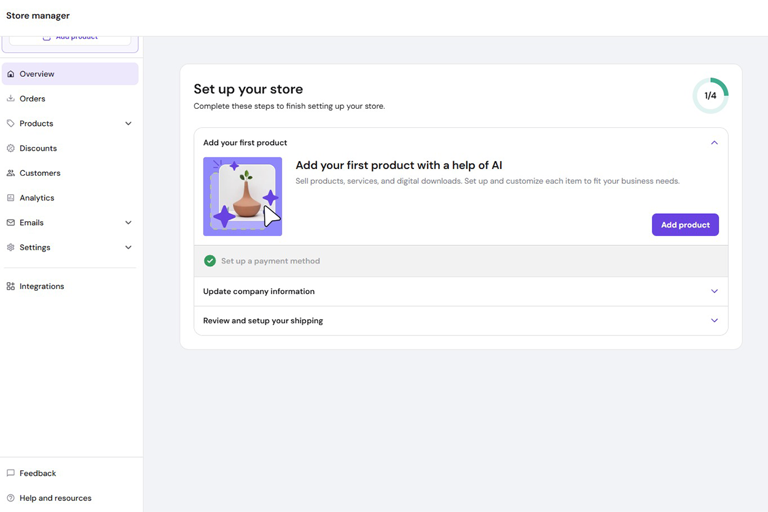Open the Overview menu item
This screenshot has width=768, height=512.
point(70,74)
